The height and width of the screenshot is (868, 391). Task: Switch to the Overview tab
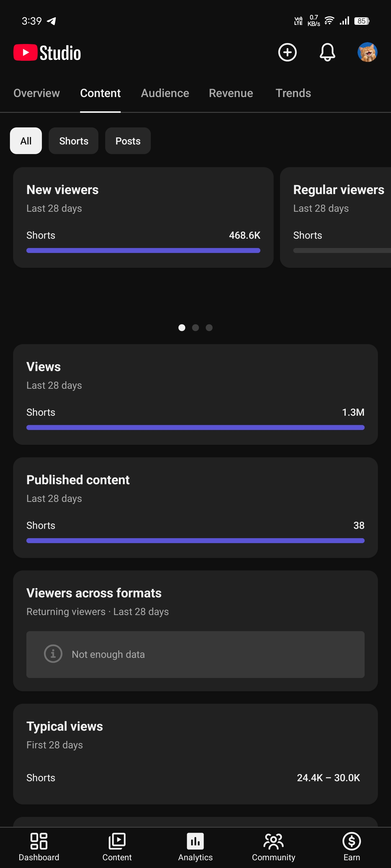(x=36, y=93)
